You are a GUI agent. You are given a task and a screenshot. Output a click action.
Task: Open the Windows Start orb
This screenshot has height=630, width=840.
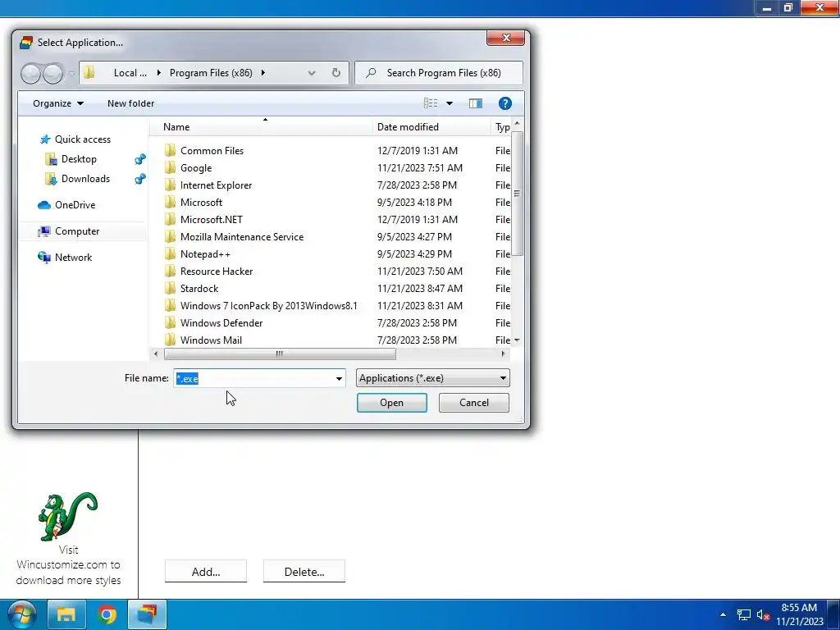[x=21, y=614]
